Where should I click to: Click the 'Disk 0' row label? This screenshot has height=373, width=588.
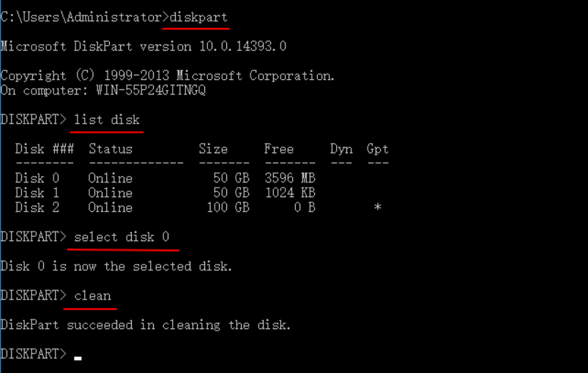point(37,178)
